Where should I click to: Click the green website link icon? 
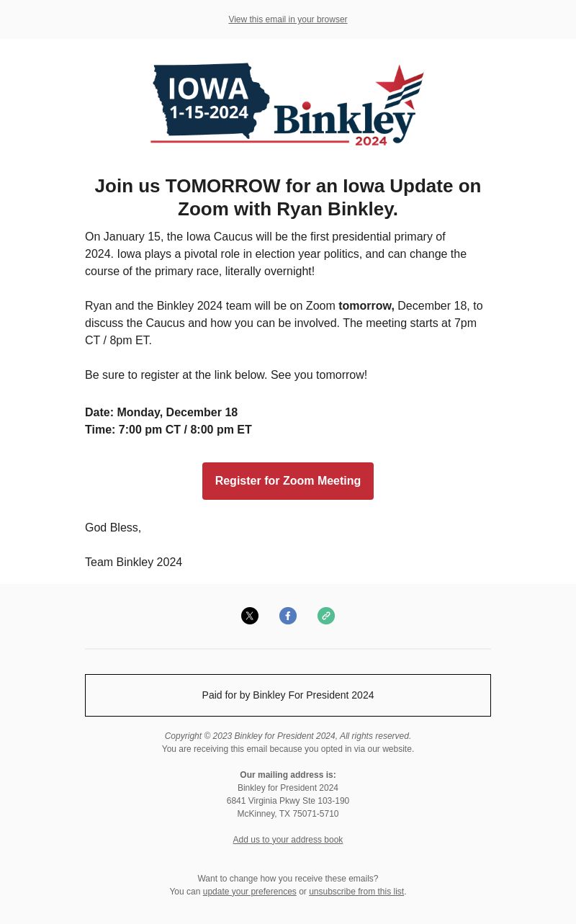(326, 616)
